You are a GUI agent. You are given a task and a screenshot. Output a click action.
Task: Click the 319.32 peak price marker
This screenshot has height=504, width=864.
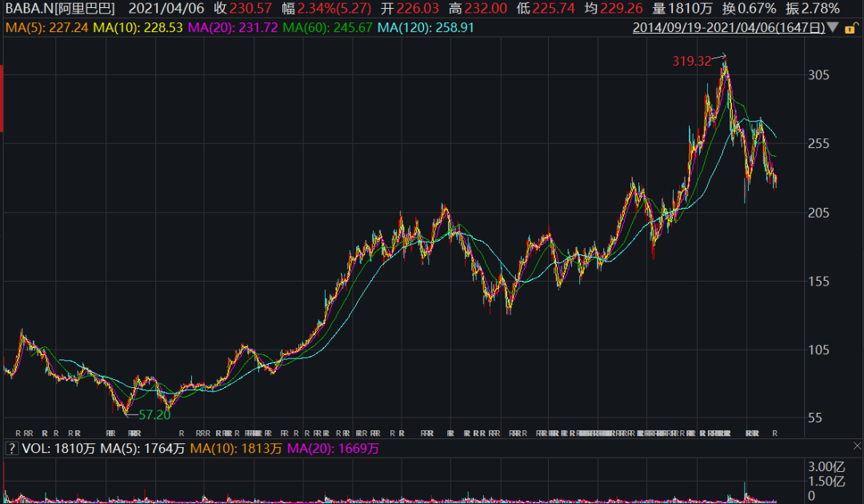[x=690, y=61]
